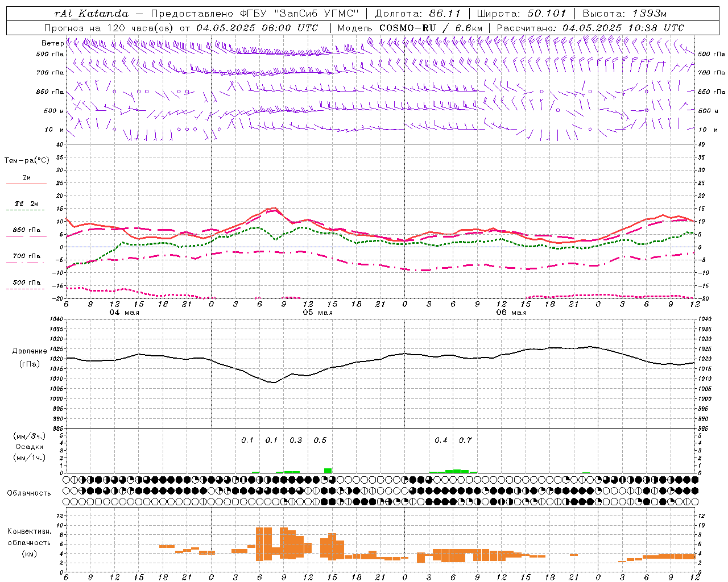Viewport: 728px width, 582px height.
Task: Select the latitude value Широта: 50.101
Action: (522, 13)
